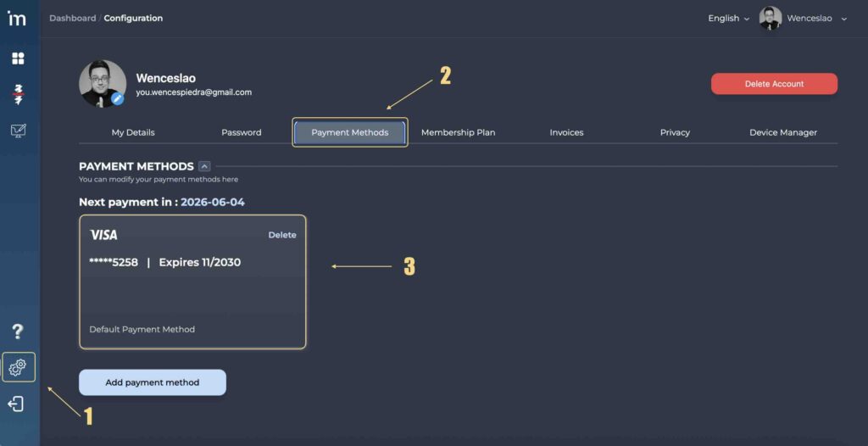Open the dashboard grid icon

[x=18, y=59]
